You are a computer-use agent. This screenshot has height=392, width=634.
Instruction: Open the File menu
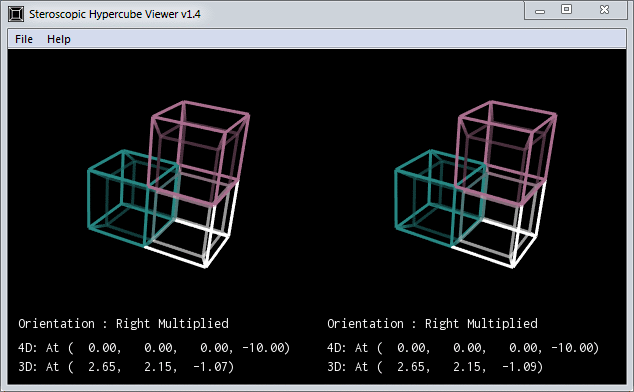(24, 39)
